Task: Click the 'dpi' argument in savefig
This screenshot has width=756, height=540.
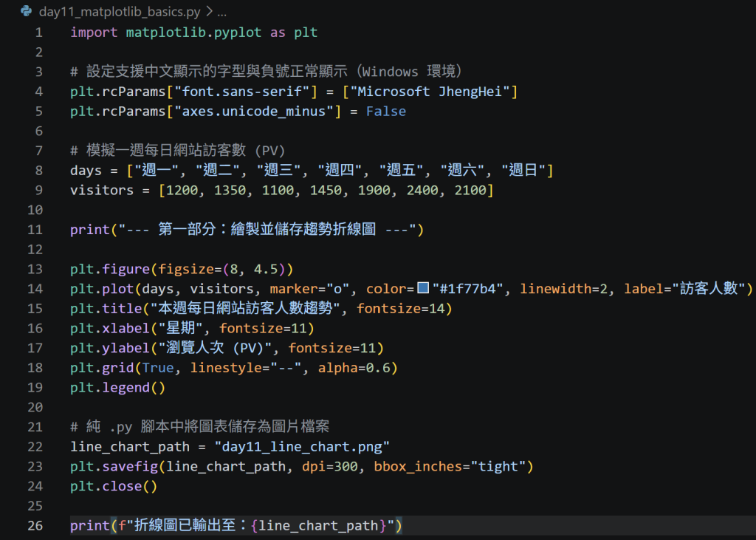Action: (x=314, y=466)
